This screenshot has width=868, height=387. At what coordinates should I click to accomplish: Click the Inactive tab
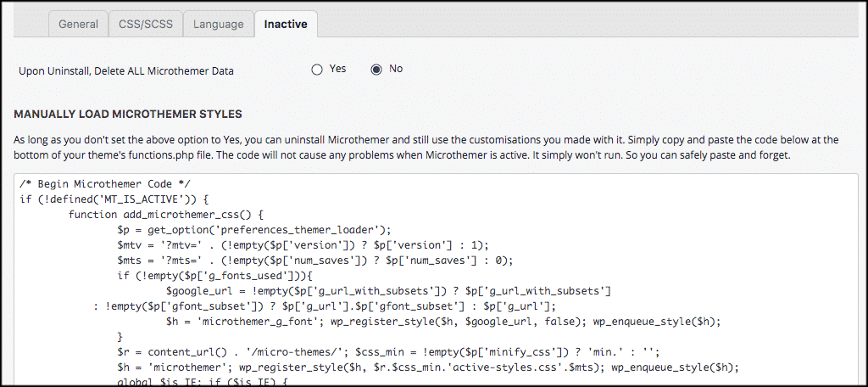tap(286, 25)
